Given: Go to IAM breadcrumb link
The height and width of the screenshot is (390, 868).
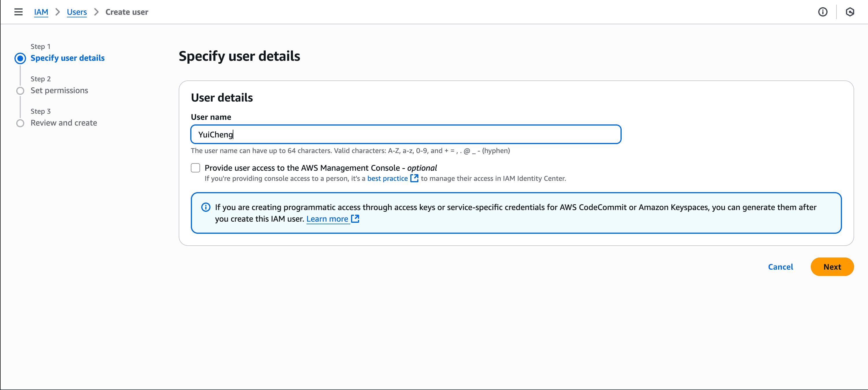Looking at the screenshot, I should coord(41,12).
